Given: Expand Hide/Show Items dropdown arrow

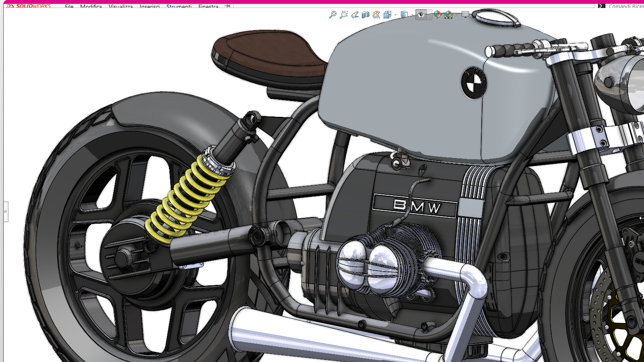Looking at the screenshot, I should [429, 15].
